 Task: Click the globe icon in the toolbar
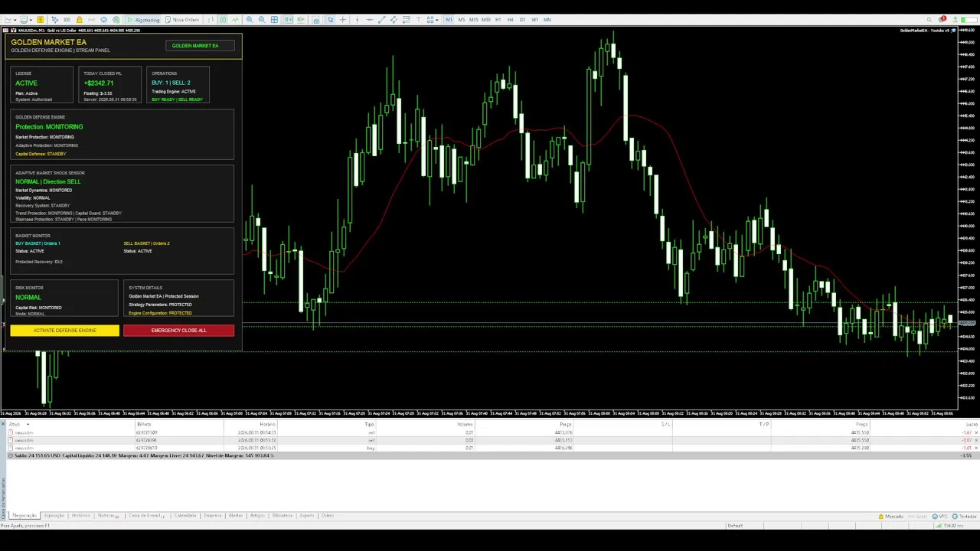pyautogui.click(x=116, y=19)
